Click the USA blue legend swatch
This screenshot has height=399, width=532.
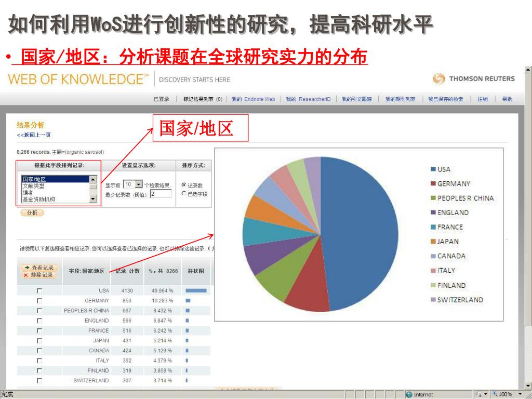pos(433,169)
